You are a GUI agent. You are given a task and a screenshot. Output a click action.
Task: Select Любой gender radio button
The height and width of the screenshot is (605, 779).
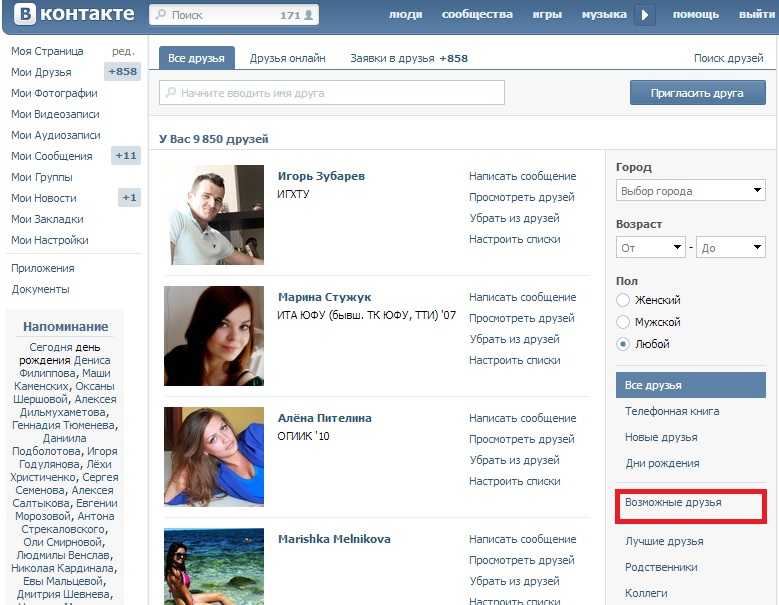pos(623,344)
